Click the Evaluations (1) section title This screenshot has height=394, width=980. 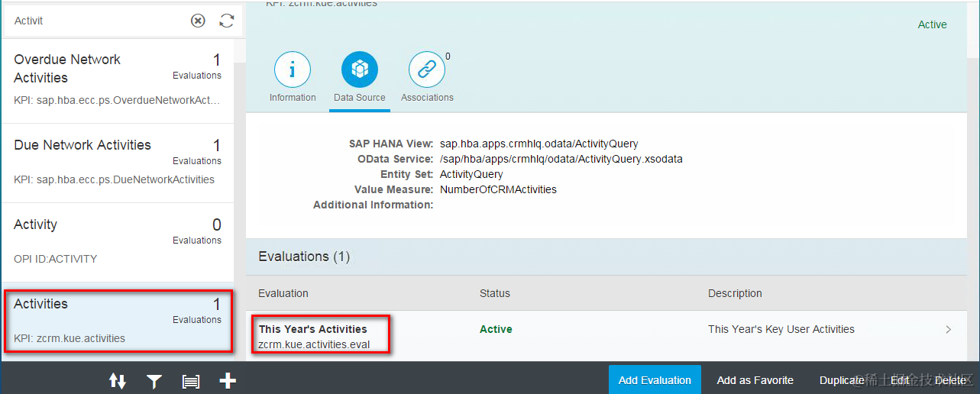click(304, 257)
